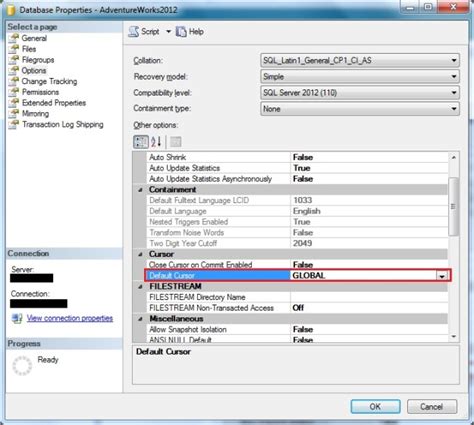Open the Default Cursor GLOBAL dropdown arrow
This screenshot has width=474, height=425.
point(442,276)
